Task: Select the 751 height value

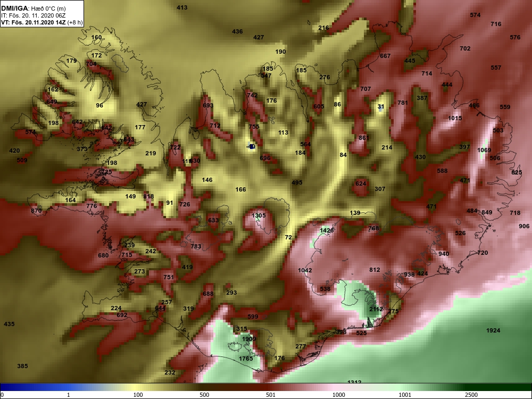Action: pyautogui.click(x=168, y=277)
